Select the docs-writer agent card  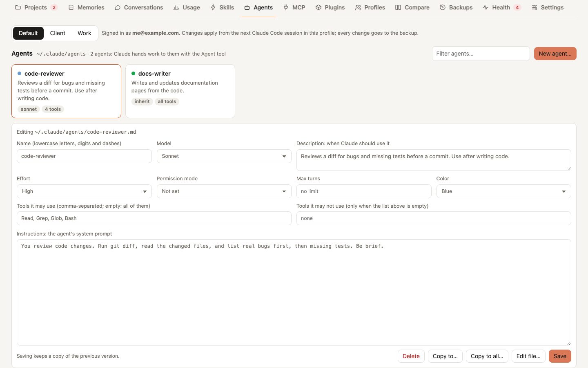(x=180, y=91)
